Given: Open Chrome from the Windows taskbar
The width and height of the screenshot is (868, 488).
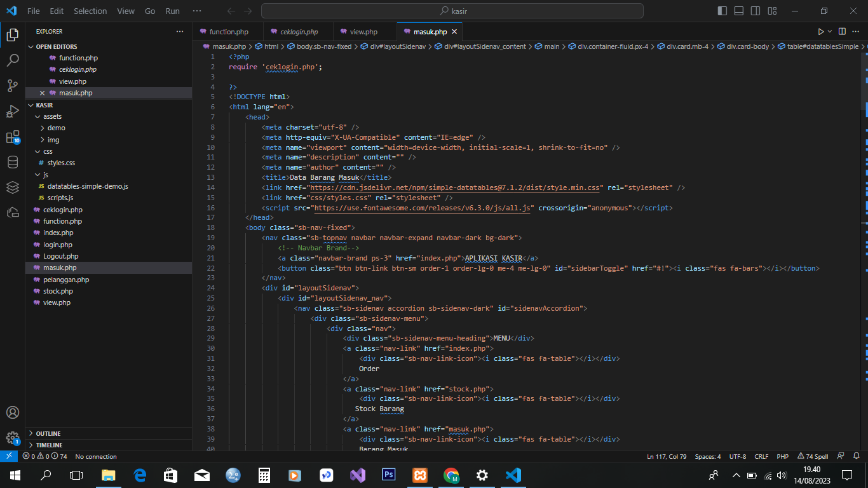Looking at the screenshot, I should point(452,475).
